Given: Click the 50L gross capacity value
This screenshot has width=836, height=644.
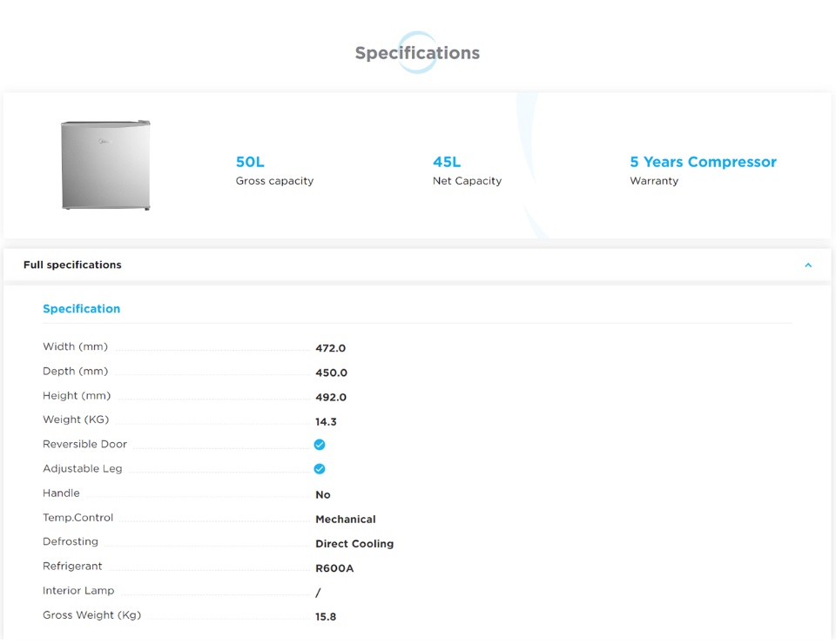Looking at the screenshot, I should click(x=250, y=162).
